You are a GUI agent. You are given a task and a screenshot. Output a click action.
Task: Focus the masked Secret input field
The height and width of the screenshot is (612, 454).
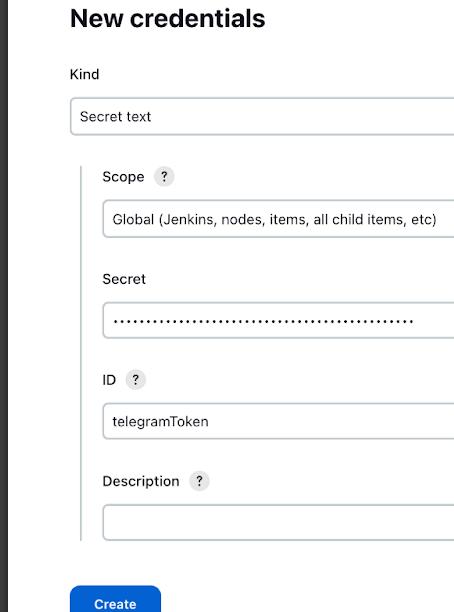(x=278, y=320)
